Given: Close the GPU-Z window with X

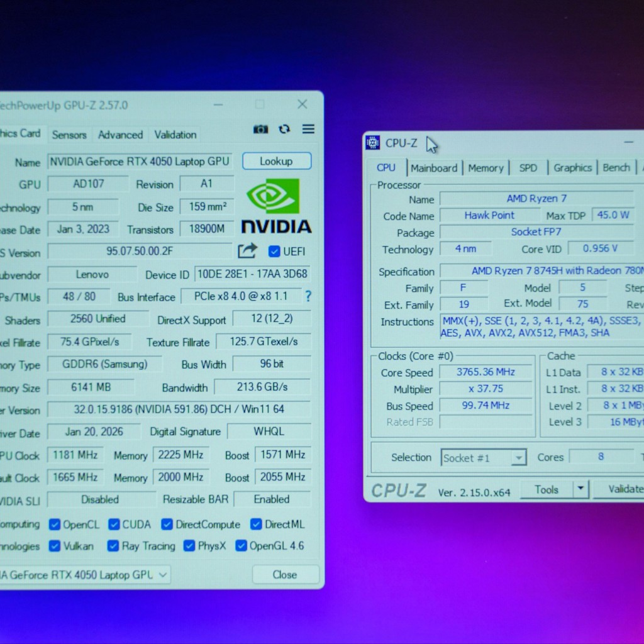Looking at the screenshot, I should click(303, 104).
